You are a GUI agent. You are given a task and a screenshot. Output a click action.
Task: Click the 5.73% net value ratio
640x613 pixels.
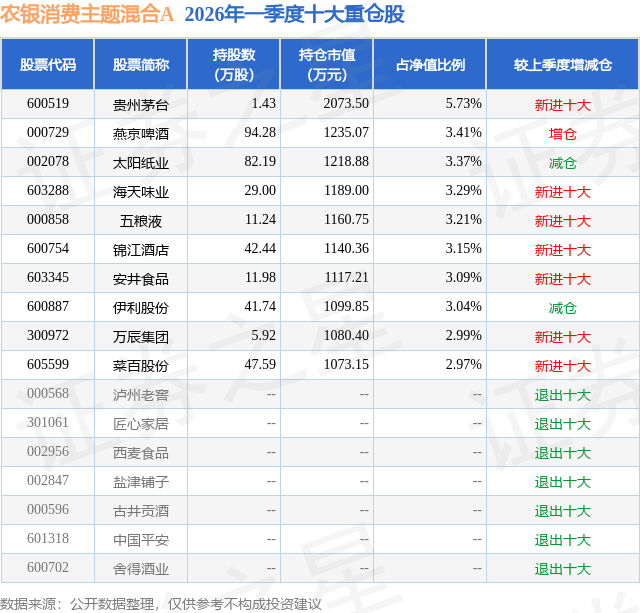click(463, 103)
